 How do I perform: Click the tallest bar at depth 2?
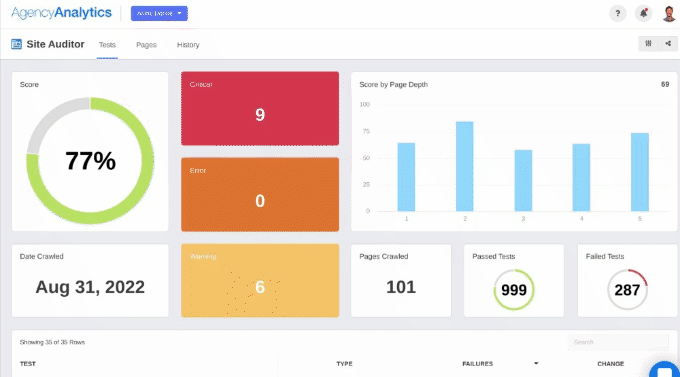pos(464,166)
